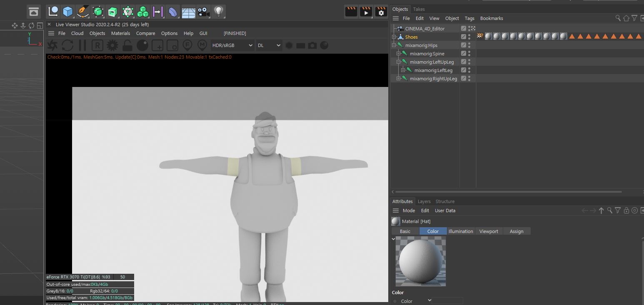644x305 pixels.
Task: Click the Illumination material button
Action: point(460,231)
